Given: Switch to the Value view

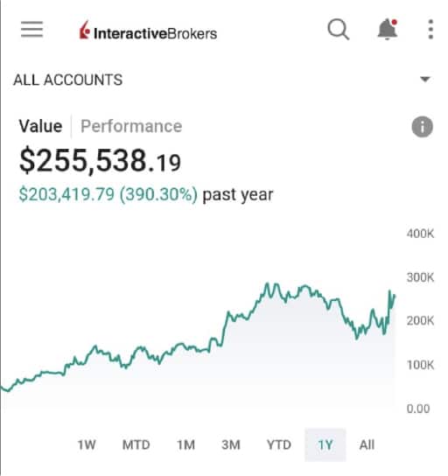Looking at the screenshot, I should point(40,126).
